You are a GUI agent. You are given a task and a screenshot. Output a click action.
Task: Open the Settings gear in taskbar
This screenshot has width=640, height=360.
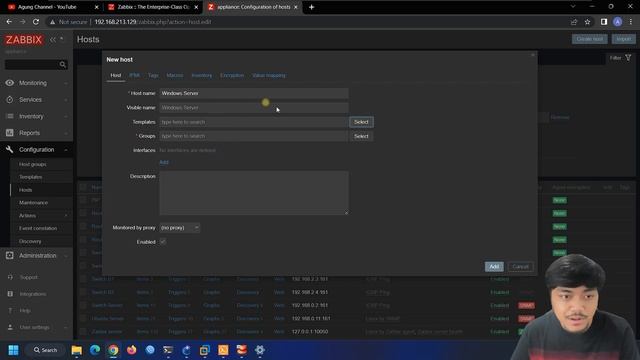point(260,350)
